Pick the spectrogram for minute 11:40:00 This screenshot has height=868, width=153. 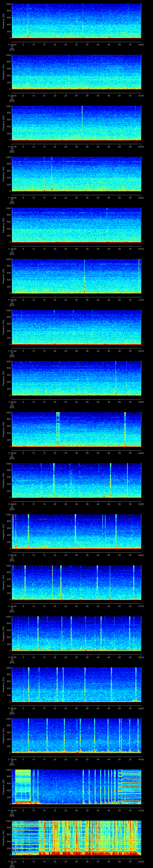coord(77,786)
